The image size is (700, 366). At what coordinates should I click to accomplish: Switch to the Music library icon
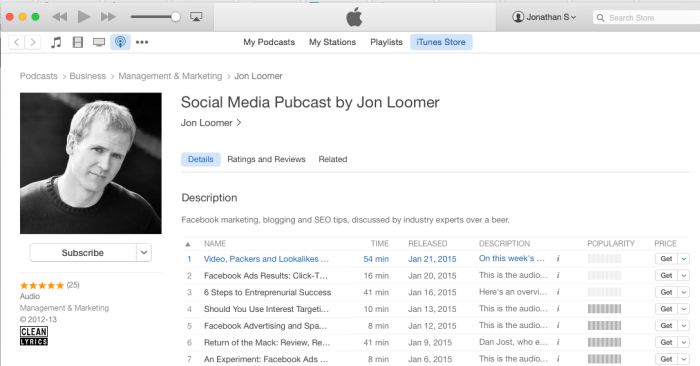coord(56,42)
